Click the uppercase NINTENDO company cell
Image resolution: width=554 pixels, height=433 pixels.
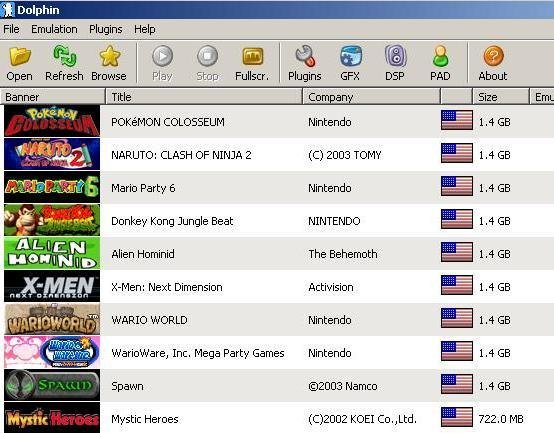pyautogui.click(x=334, y=221)
